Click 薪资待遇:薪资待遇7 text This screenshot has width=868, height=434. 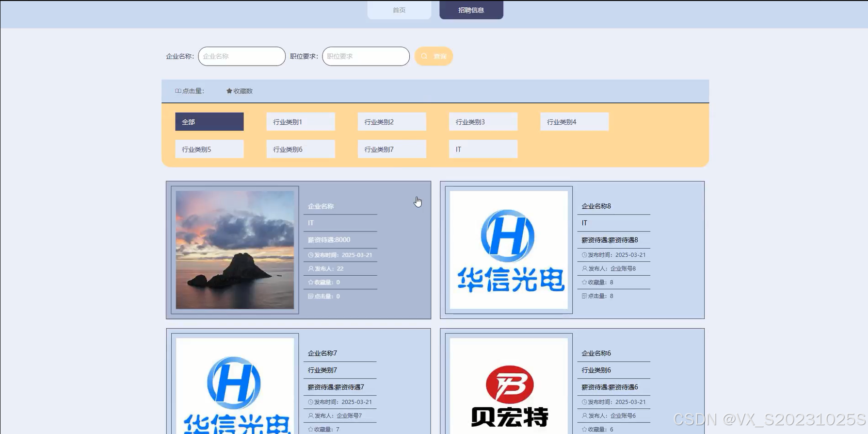[336, 387]
